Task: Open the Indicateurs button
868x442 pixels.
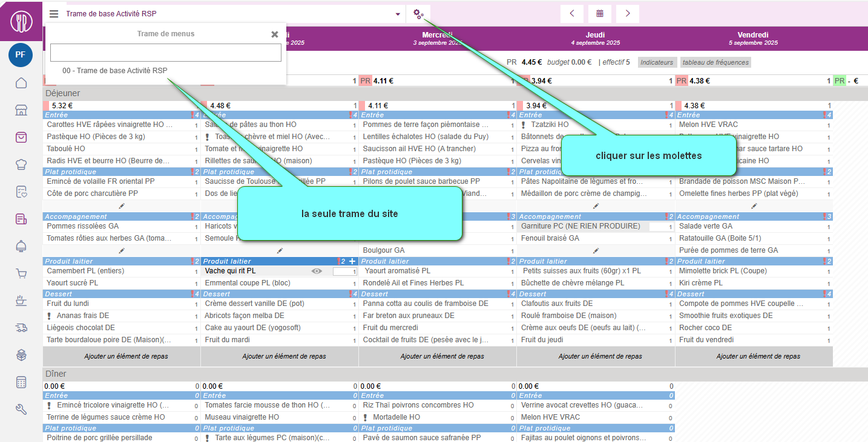Action: pyautogui.click(x=657, y=62)
